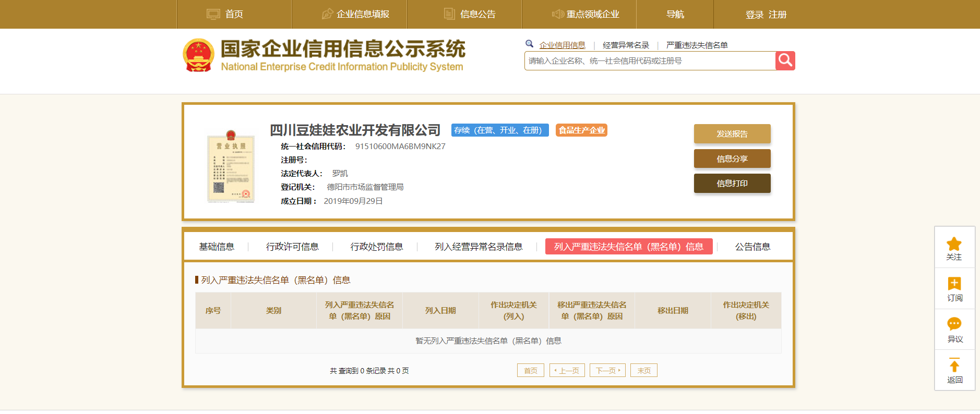Click the 登录 link
This screenshot has height=414, width=980.
coord(755,15)
